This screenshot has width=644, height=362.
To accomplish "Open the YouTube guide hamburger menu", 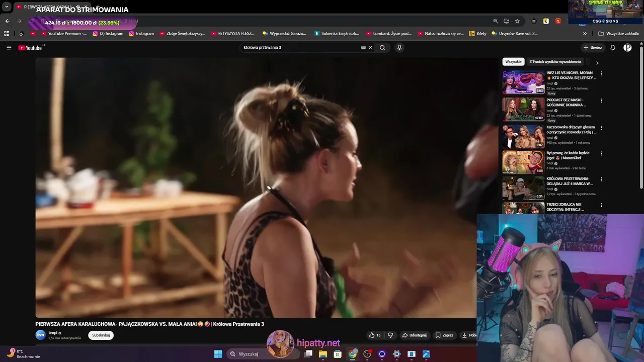I will click(x=9, y=48).
